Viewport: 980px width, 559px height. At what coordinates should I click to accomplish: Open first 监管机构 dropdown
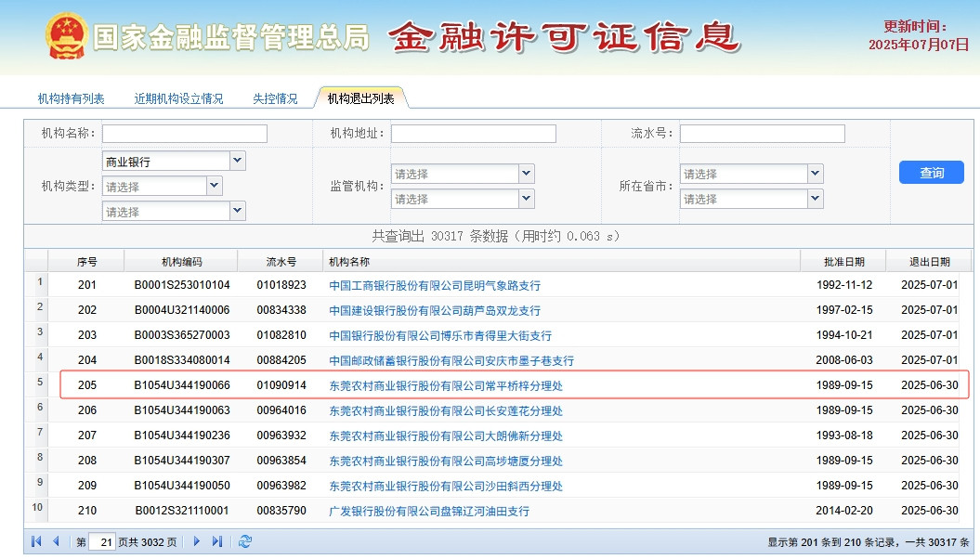tap(527, 174)
